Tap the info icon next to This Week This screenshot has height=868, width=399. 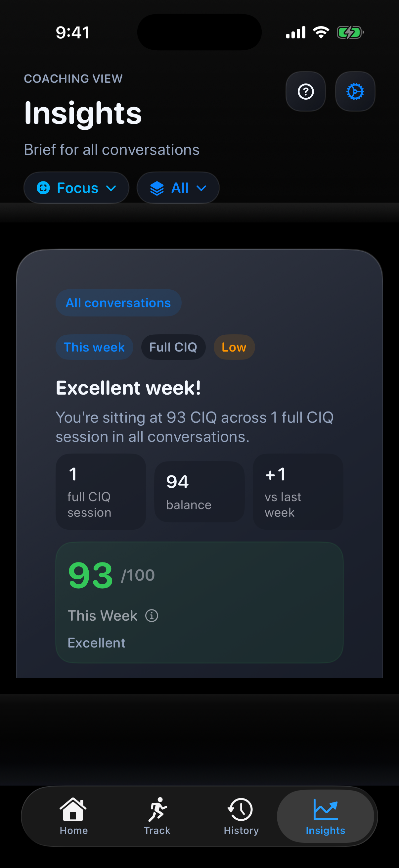pos(152,615)
